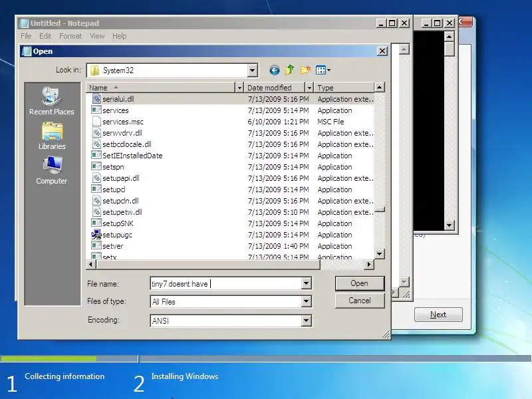Open Libraries in the sidebar
532x399 pixels.
coord(52,136)
